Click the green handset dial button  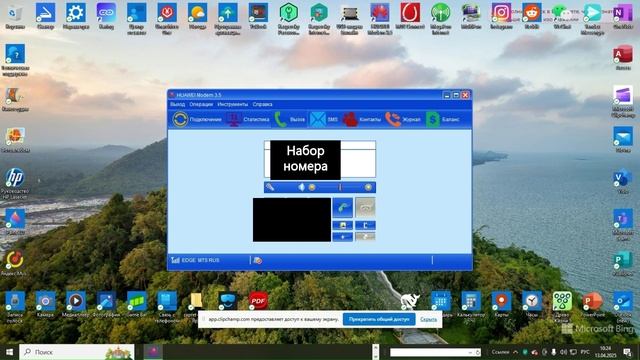(x=343, y=208)
